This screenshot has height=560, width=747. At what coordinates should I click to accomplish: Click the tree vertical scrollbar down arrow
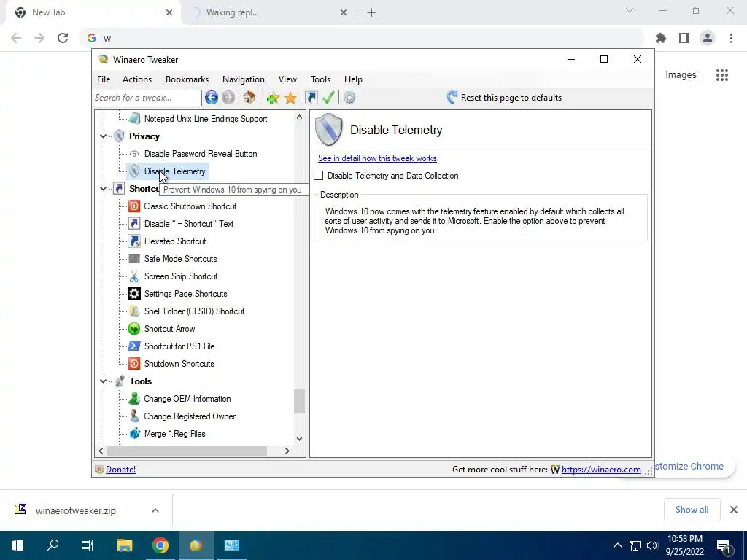pyautogui.click(x=299, y=438)
